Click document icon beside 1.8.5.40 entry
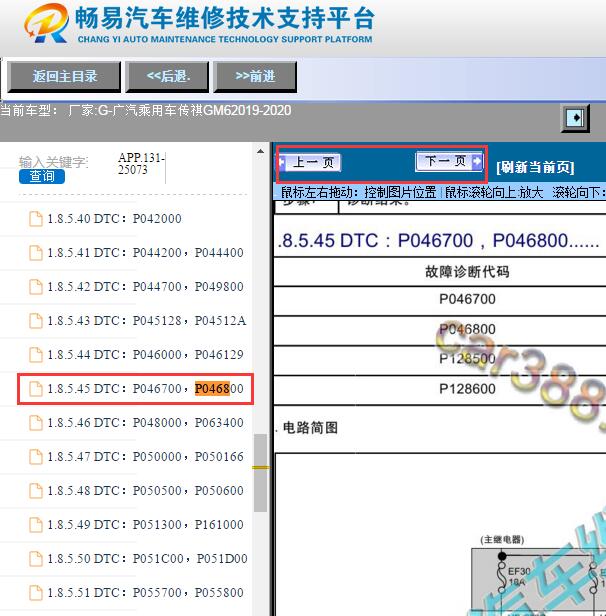The image size is (606, 616). click(36, 219)
